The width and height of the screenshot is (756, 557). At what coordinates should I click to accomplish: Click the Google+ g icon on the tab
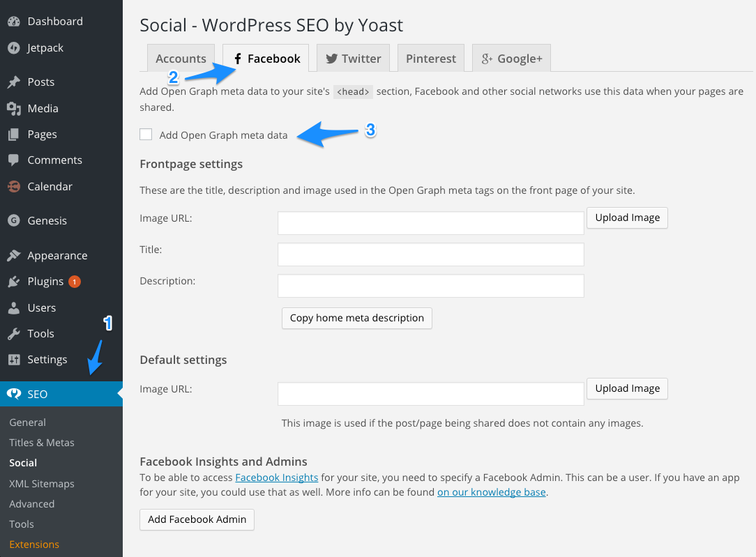pyautogui.click(x=487, y=59)
